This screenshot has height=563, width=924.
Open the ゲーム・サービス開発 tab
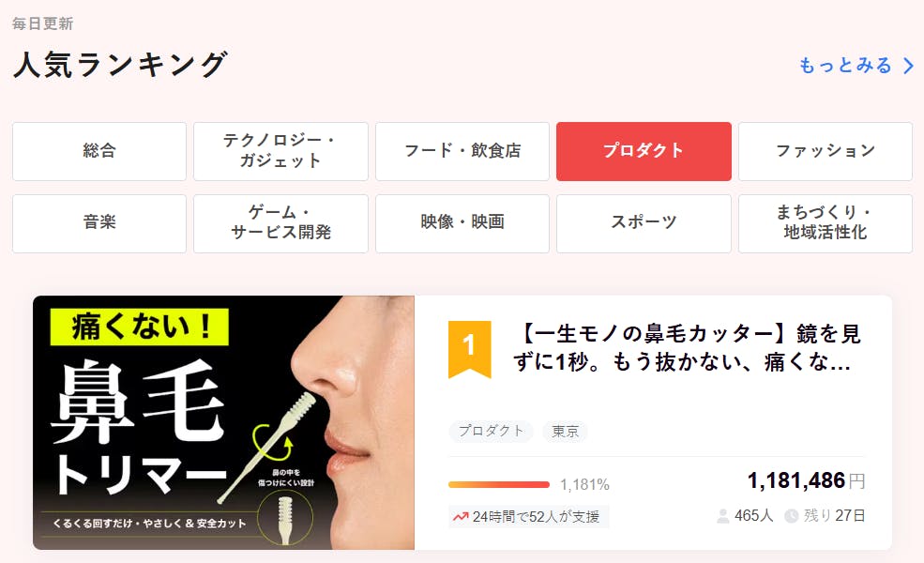coord(280,223)
